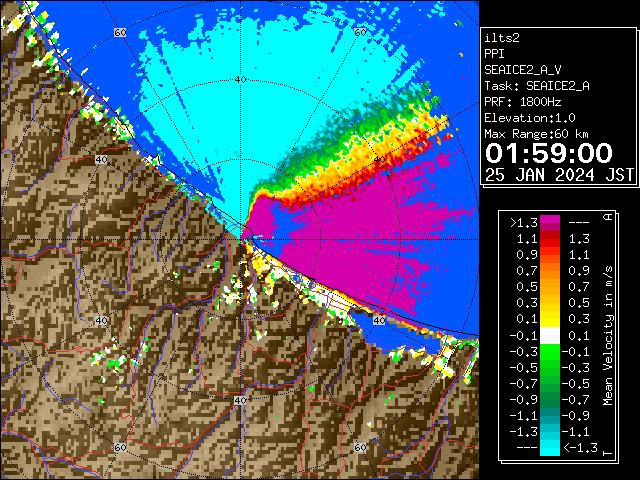Click the '60' ring label in the northwest

tap(120, 33)
